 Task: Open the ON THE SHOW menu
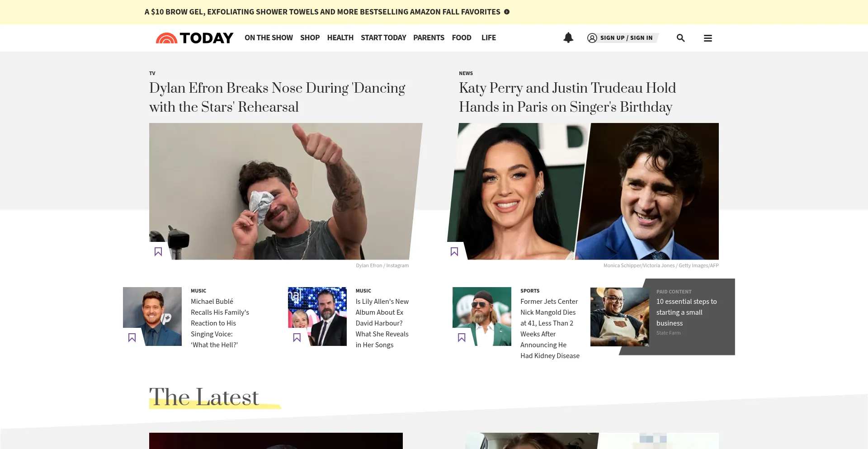tap(269, 38)
